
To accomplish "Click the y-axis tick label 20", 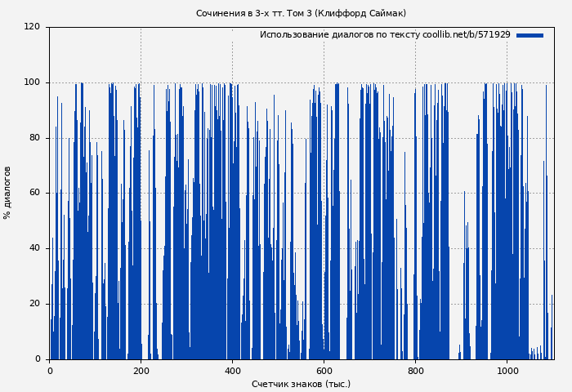I will point(34,304).
